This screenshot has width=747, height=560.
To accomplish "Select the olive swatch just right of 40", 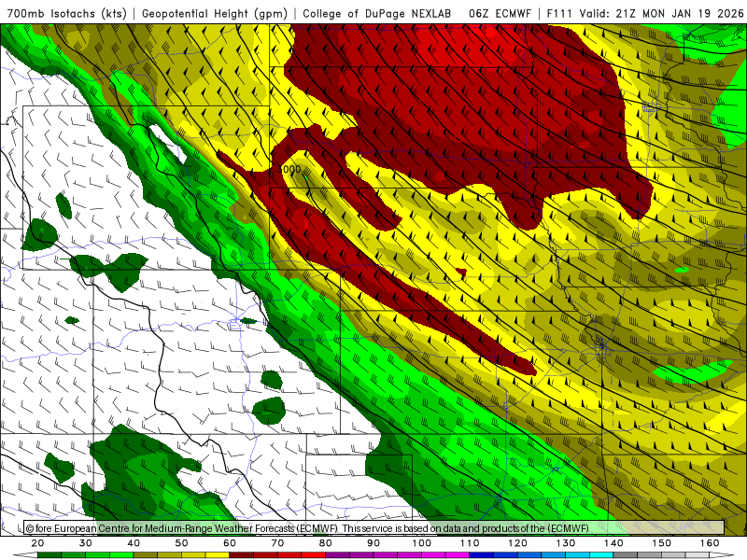I will [146, 555].
